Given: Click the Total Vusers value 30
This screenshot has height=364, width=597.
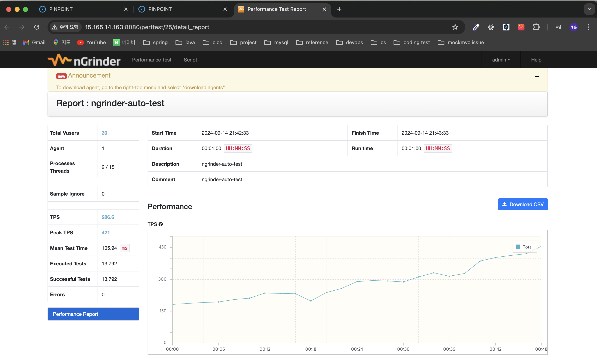Looking at the screenshot, I should point(104,133).
